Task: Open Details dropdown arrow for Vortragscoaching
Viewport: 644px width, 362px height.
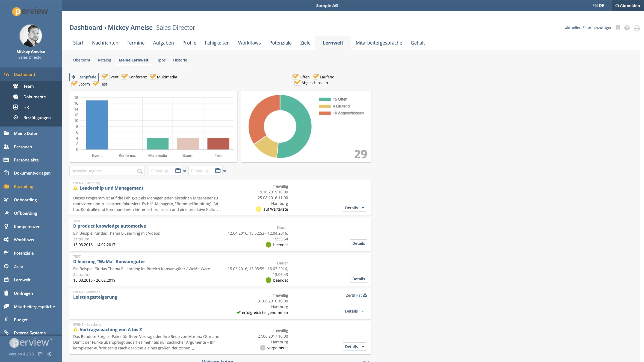Action: [x=363, y=347]
